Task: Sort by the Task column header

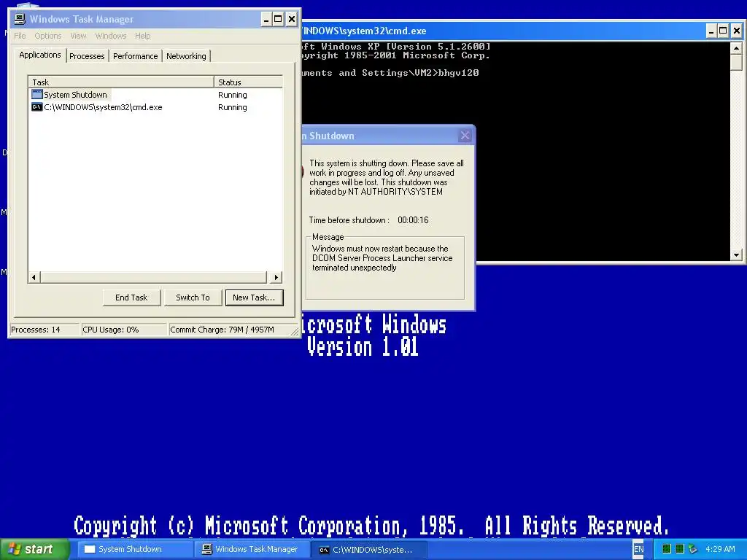Action: pos(121,82)
